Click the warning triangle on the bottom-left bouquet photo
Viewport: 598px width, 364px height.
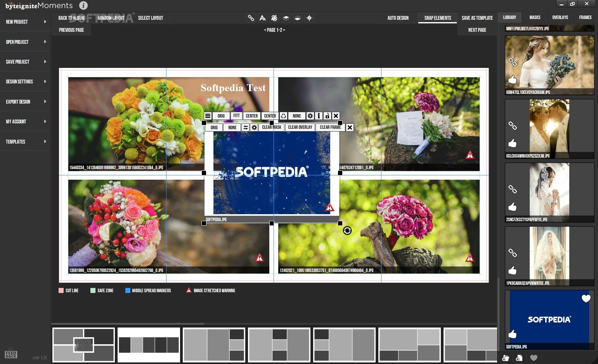pos(260,258)
